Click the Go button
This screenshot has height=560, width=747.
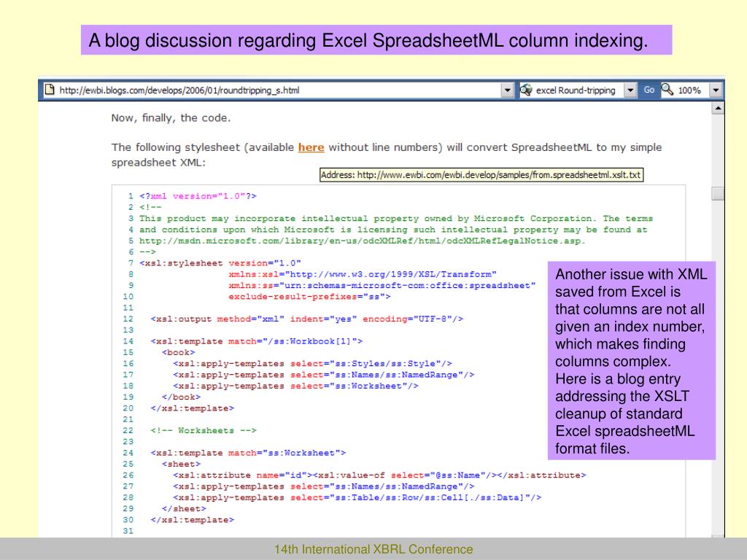pyautogui.click(x=649, y=90)
